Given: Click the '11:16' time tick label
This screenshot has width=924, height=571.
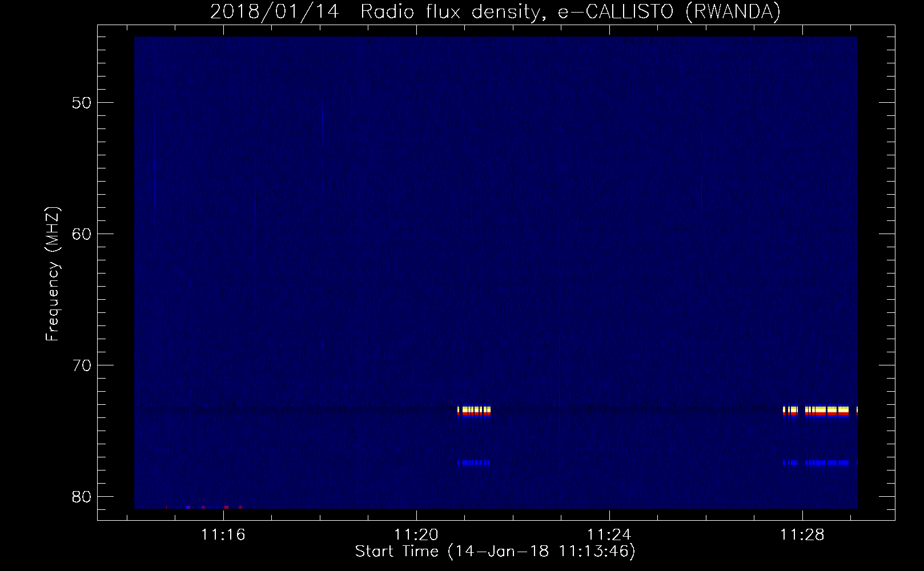Looking at the screenshot, I should point(223,535).
